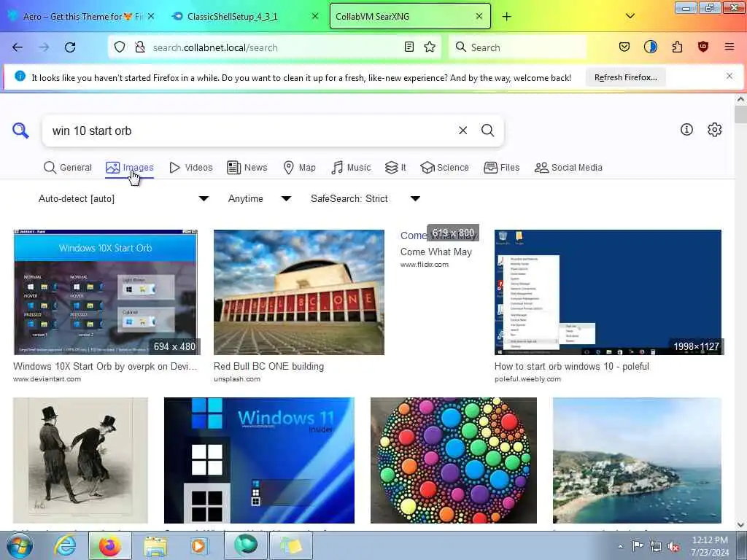Click the search query input field
This screenshot has width=747, height=560.
click(x=248, y=131)
